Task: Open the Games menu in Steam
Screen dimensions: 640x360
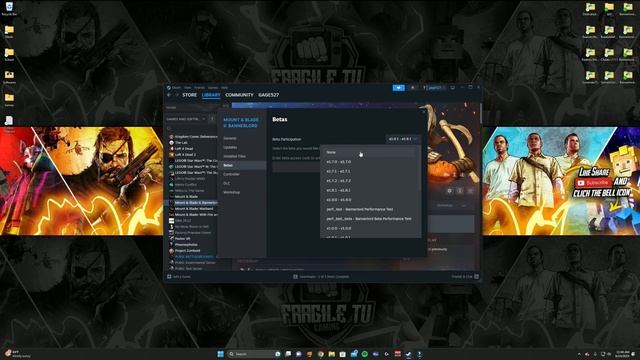Action: (x=213, y=87)
